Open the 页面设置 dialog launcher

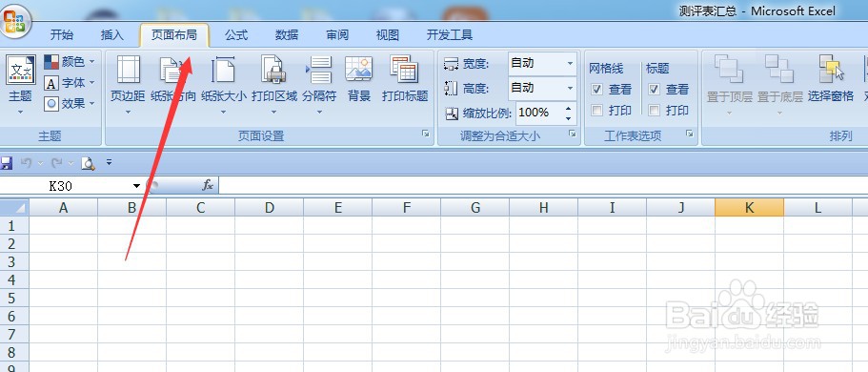pyautogui.click(x=426, y=134)
